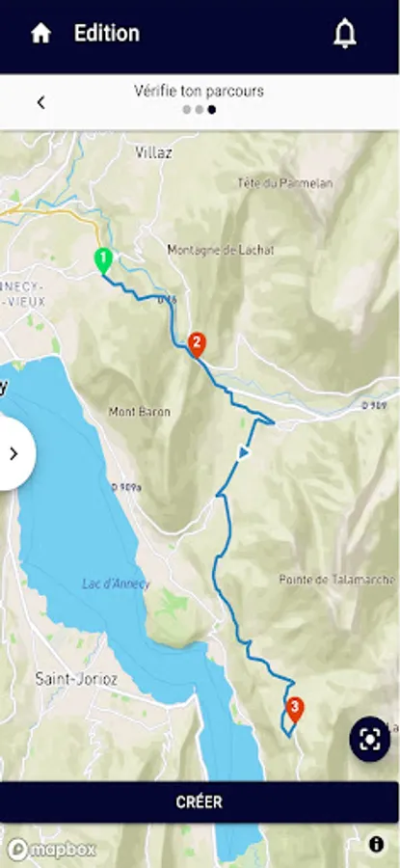Viewport: 400px width, 868px height.
Task: Tap the Villaz town label
Action: coord(154,152)
